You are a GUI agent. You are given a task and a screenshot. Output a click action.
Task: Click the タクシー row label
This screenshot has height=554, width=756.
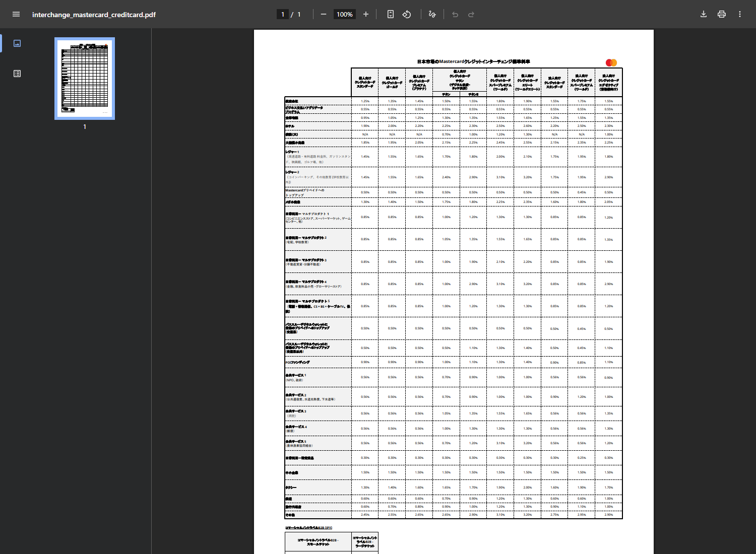pyautogui.click(x=291, y=488)
